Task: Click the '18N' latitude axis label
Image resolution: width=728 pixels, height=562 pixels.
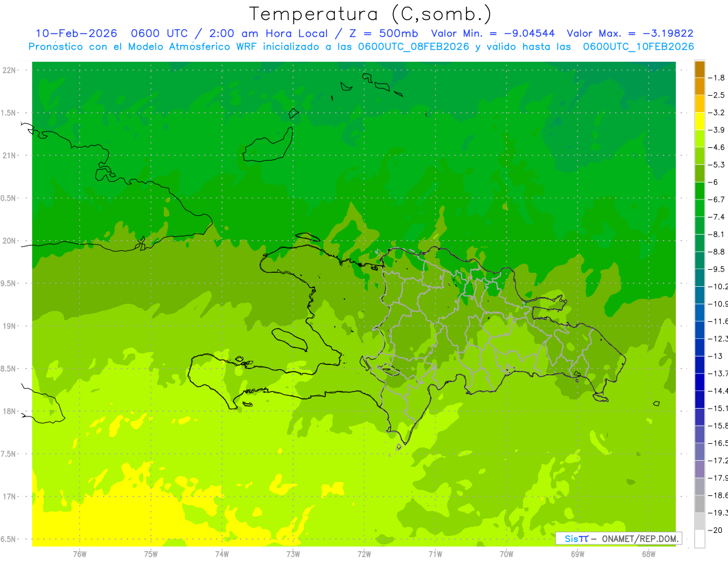Action: tap(10, 412)
